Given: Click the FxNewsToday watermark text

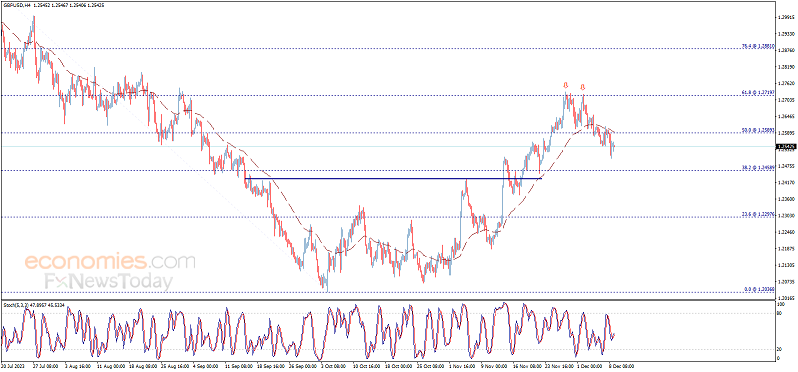Looking at the screenshot, I should click(x=107, y=281).
